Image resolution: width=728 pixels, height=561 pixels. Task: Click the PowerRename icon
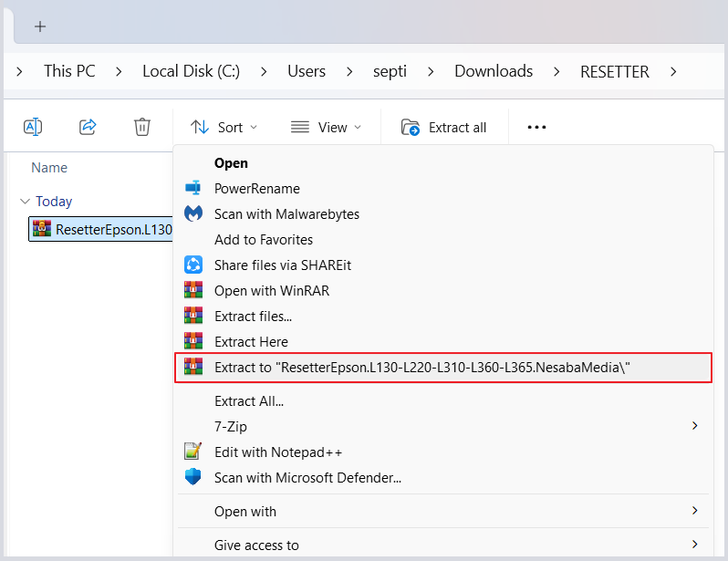coord(193,188)
